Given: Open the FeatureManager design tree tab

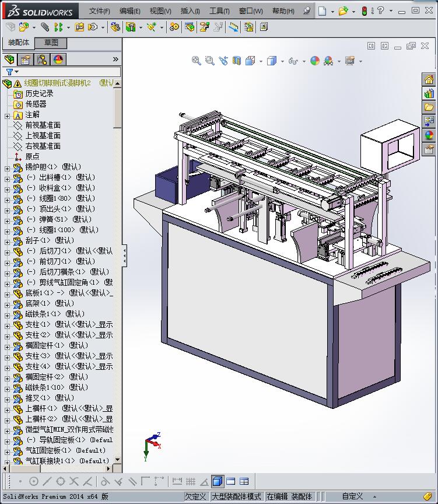Looking at the screenshot, I should coord(10,60).
